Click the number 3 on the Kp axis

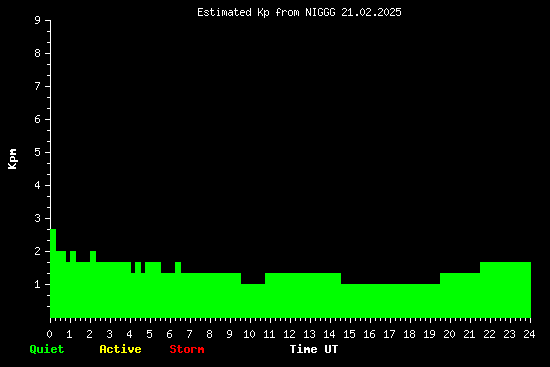38,218
